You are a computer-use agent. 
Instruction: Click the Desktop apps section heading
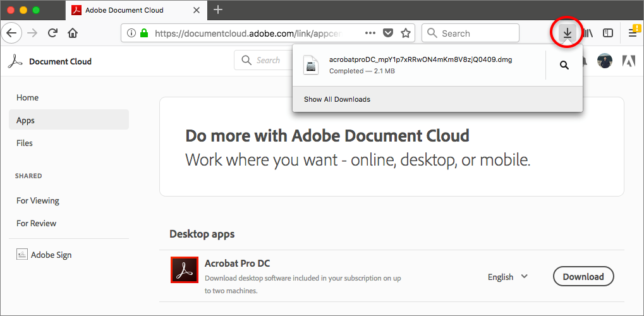(x=202, y=234)
